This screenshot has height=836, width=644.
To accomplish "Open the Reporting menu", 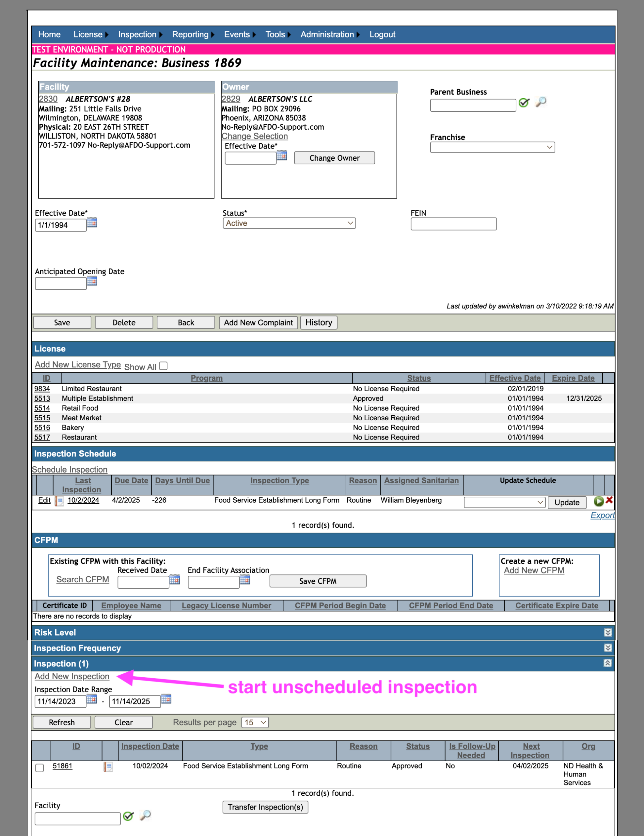I will click(193, 34).
